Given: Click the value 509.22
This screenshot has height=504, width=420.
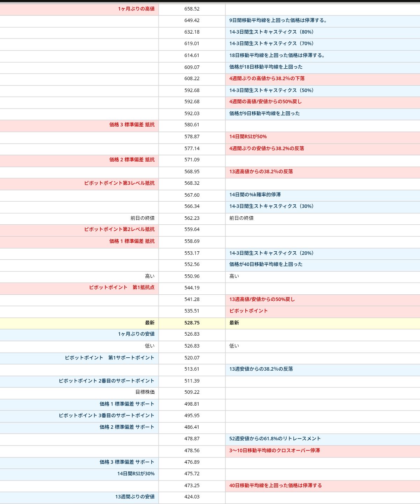Looking at the screenshot, I should coord(192,392).
